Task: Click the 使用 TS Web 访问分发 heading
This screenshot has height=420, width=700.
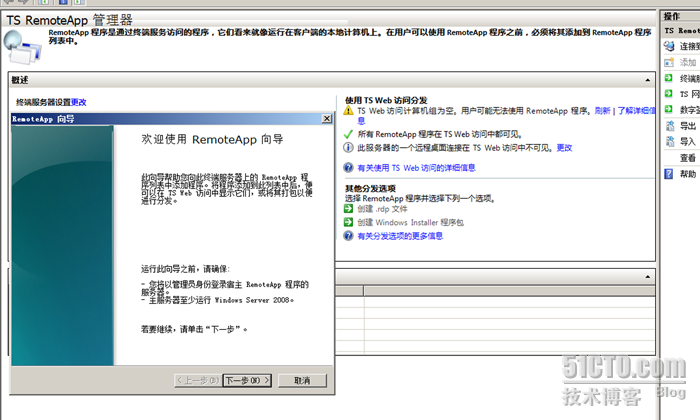Action: click(x=386, y=100)
